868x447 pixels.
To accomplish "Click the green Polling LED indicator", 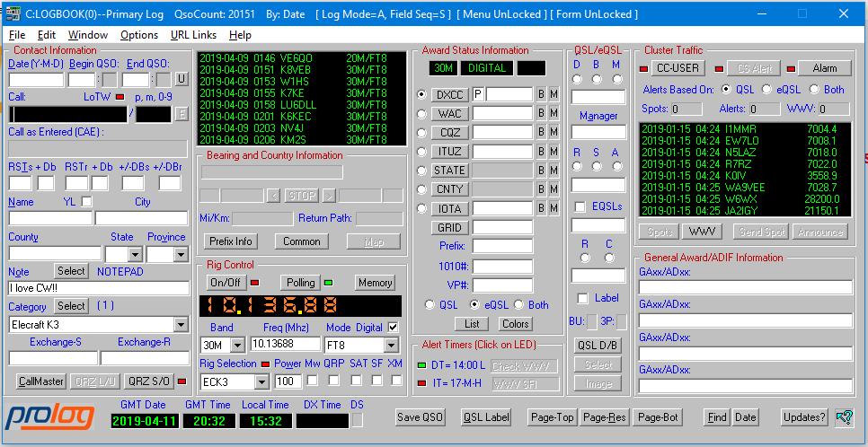I will tap(329, 283).
